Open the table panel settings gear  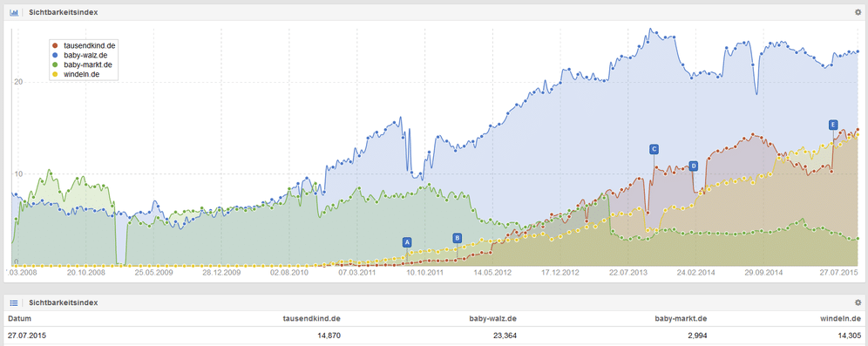click(858, 302)
